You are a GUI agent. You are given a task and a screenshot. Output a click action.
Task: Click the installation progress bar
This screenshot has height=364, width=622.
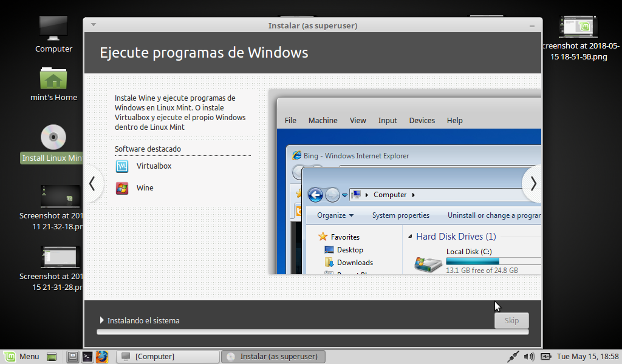pyautogui.click(x=312, y=332)
